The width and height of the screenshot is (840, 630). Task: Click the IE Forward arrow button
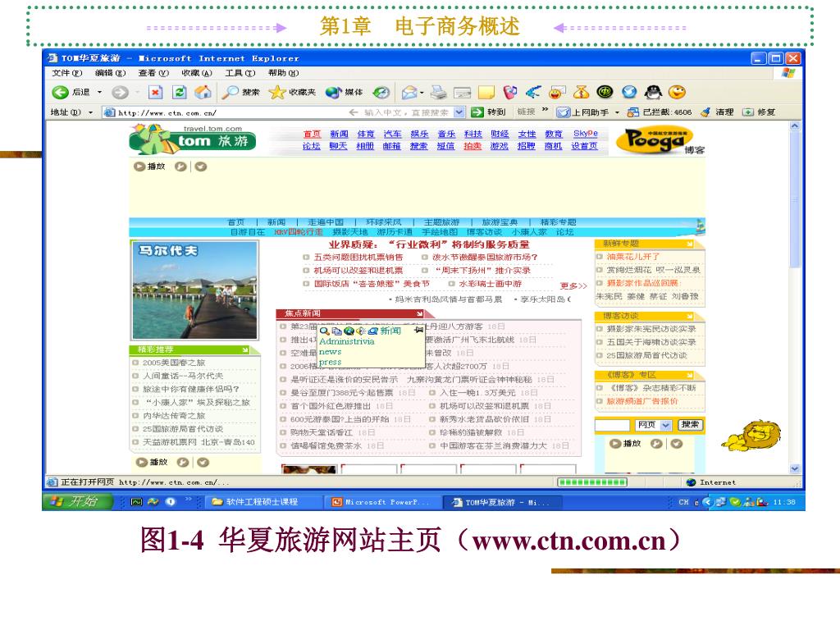(x=120, y=93)
